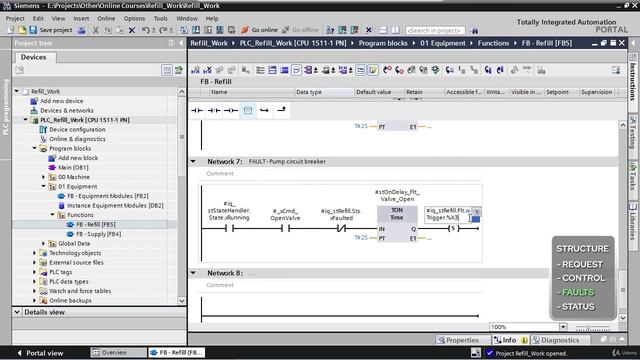This screenshot has width=640, height=360.
Task: Collapse Network 8 with its triangle
Action: click(193, 273)
